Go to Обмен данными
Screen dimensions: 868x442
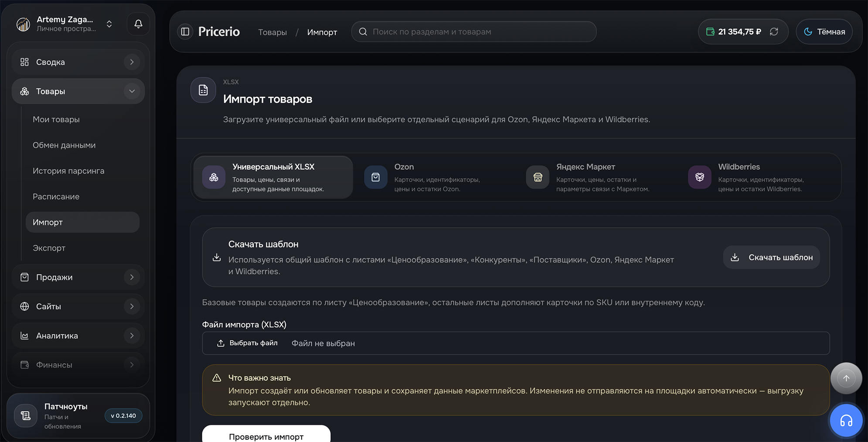tap(82, 145)
